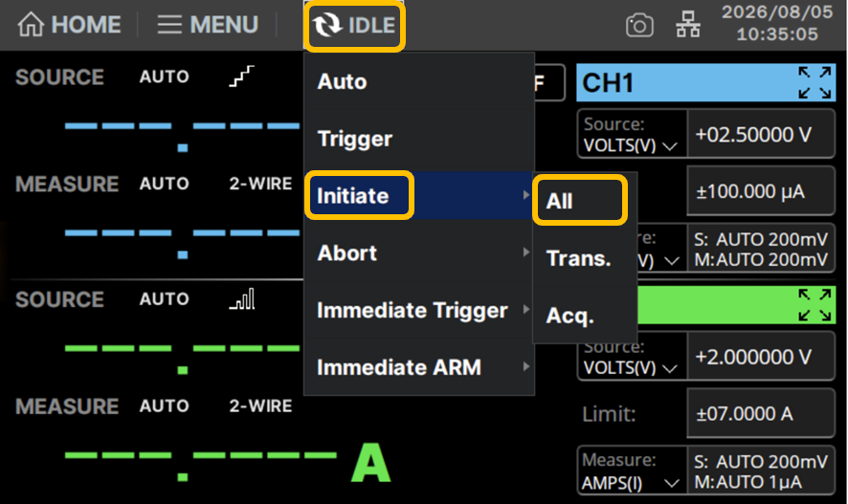Capture screen with the camera icon
This screenshot has width=848, height=504.
pyautogui.click(x=639, y=26)
